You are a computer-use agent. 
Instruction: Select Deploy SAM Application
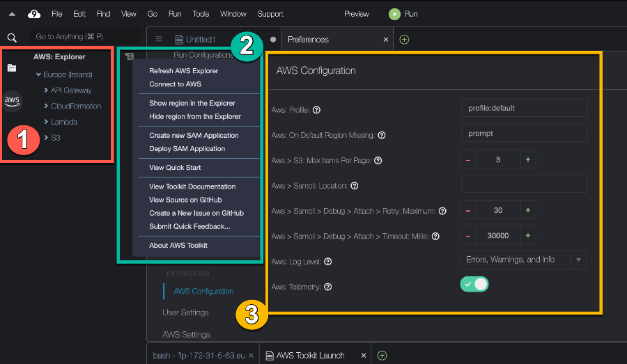(187, 149)
